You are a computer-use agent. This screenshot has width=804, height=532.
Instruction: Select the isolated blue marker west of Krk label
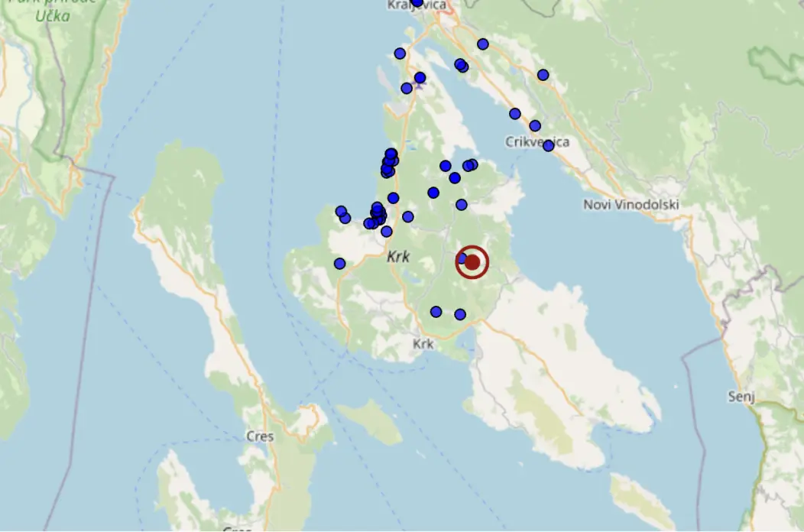pos(339,264)
